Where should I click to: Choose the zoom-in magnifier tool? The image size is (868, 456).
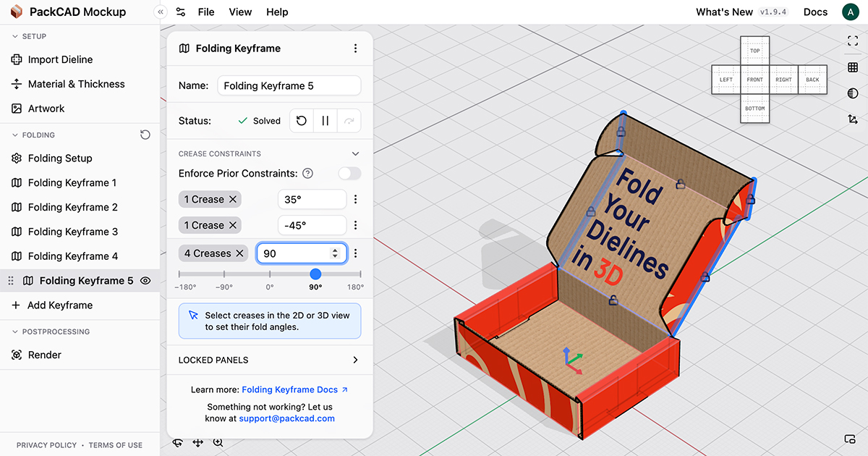pos(218,443)
